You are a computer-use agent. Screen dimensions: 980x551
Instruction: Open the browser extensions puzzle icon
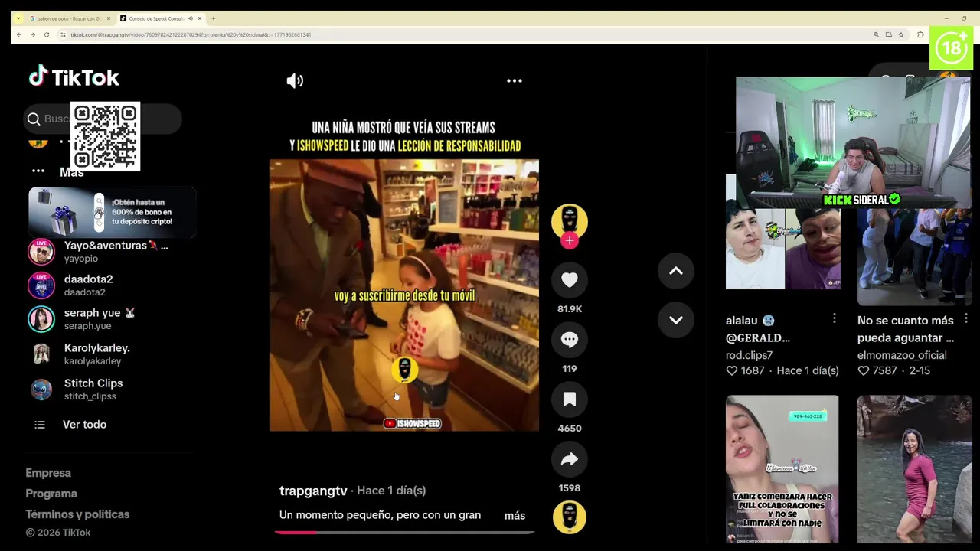pos(920,34)
